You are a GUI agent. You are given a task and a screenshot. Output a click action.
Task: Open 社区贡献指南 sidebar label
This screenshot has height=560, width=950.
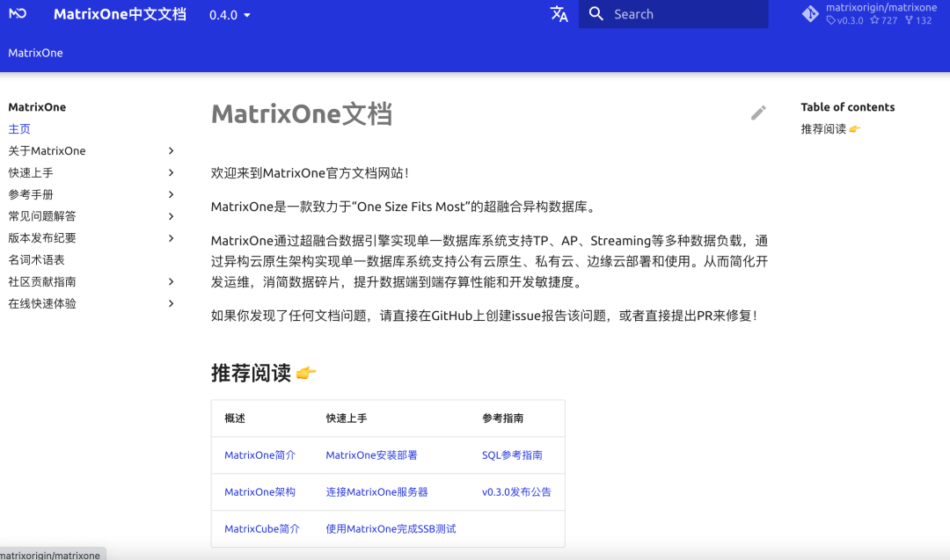tap(42, 281)
